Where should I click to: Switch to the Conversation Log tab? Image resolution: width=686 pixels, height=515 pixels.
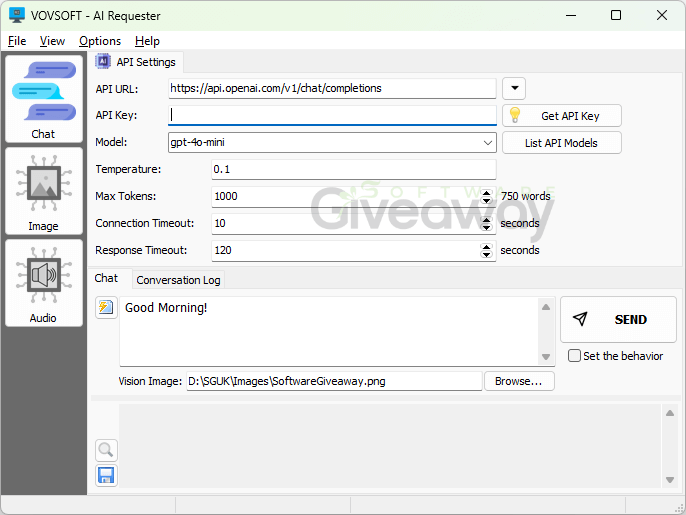click(x=178, y=280)
